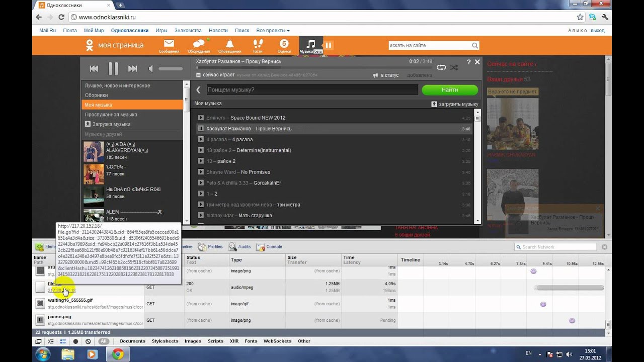This screenshot has width=644, height=362.
Task: Open Музыка section in orange header
Action: tap(311, 46)
